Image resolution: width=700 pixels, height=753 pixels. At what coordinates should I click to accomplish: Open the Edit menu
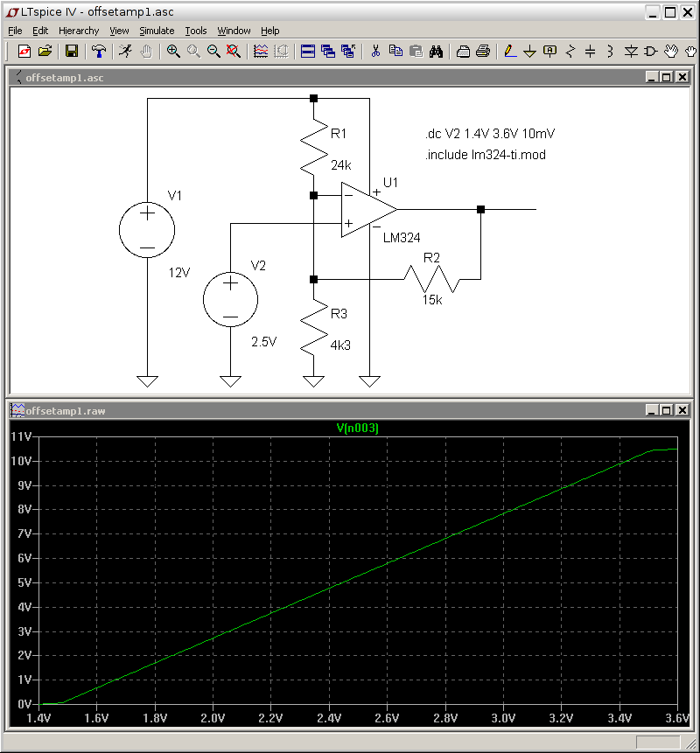pyautogui.click(x=40, y=31)
